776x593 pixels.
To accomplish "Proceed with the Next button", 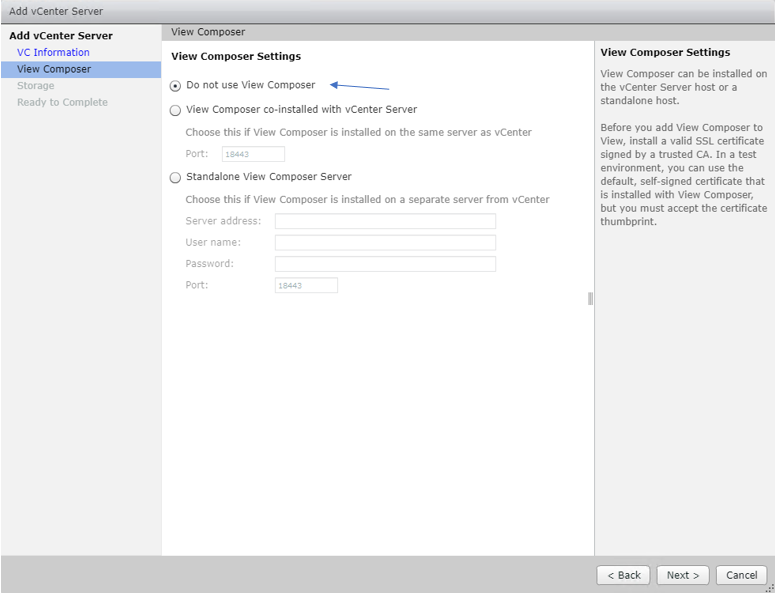I will [683, 575].
